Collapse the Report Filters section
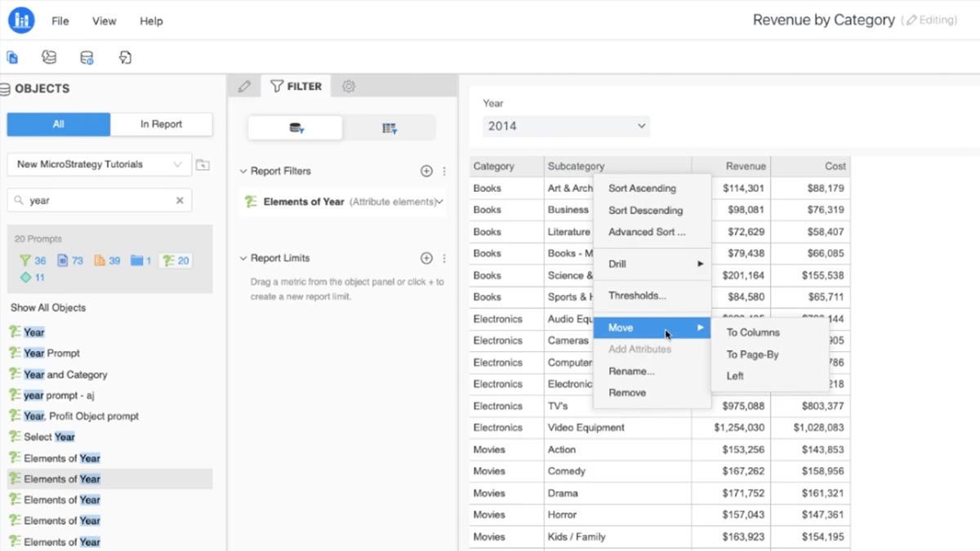 click(x=242, y=171)
